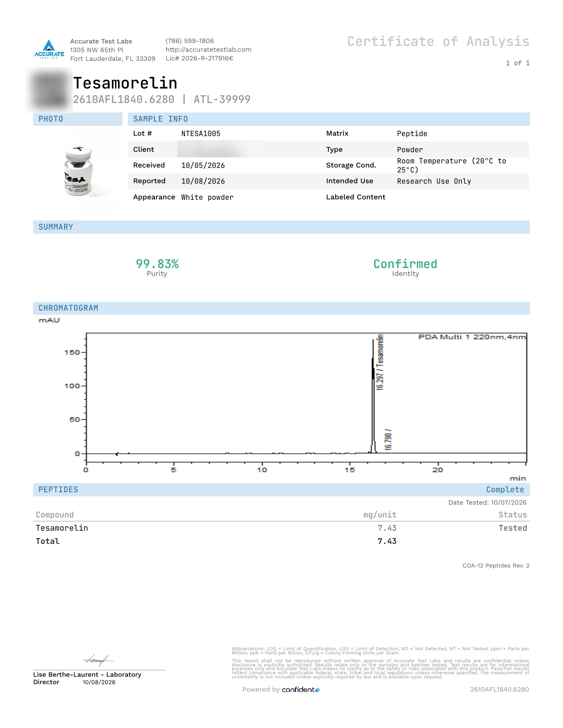Click the COA-12 Peptides Rev. 2 note
The image size is (563, 728).
[496, 565]
